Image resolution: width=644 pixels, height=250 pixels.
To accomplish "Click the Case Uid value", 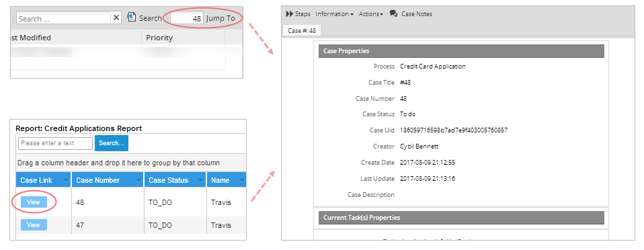I will point(454,130).
